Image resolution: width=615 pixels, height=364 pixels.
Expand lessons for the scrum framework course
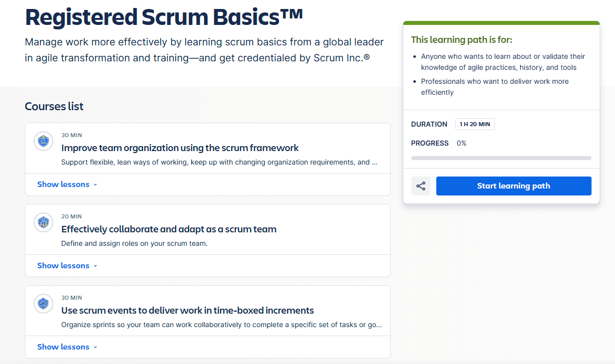click(x=67, y=184)
